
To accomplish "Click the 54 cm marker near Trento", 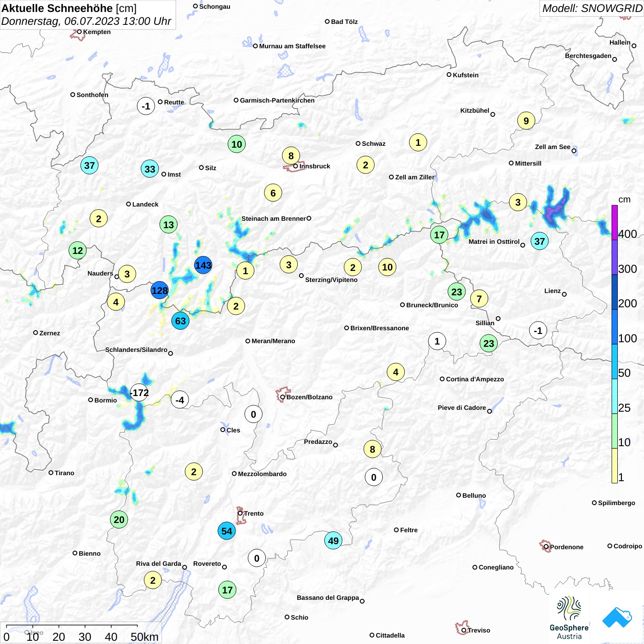I will click(x=227, y=531).
